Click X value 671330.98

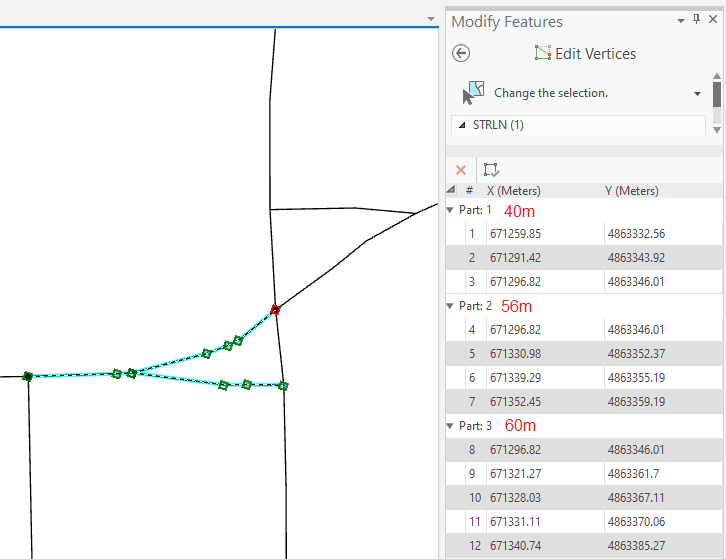pyautogui.click(x=515, y=354)
